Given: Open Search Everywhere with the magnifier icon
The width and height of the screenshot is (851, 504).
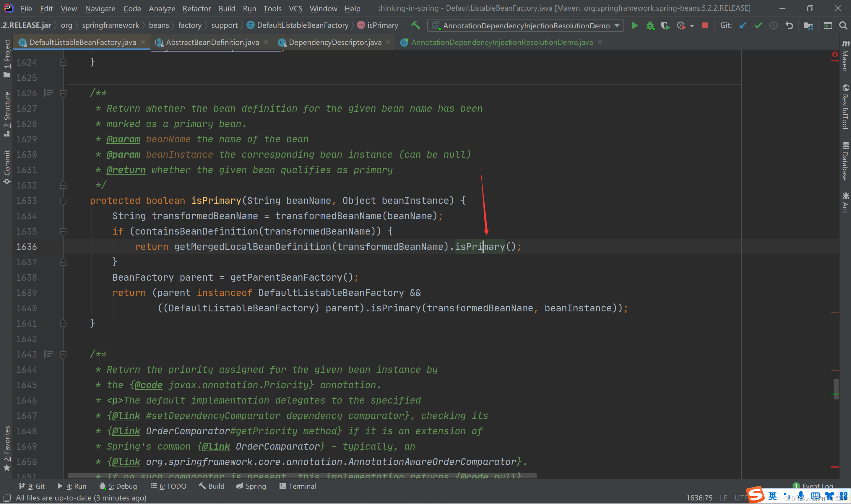Looking at the screenshot, I should coord(843,25).
